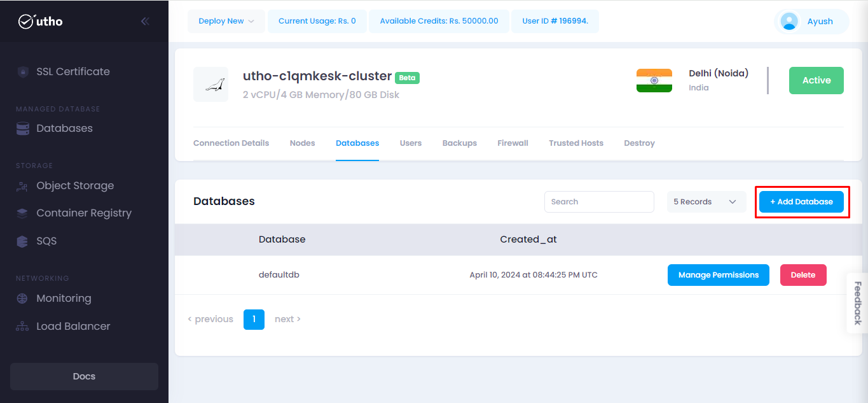Click the Beta badge
The height and width of the screenshot is (403, 868).
(x=407, y=78)
